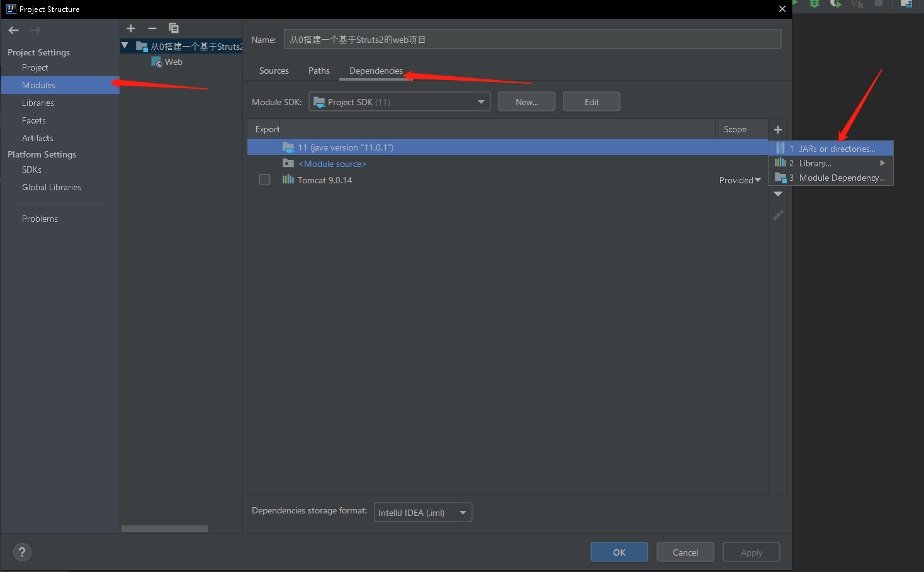Open the Library submenu in the popup

pos(831,163)
